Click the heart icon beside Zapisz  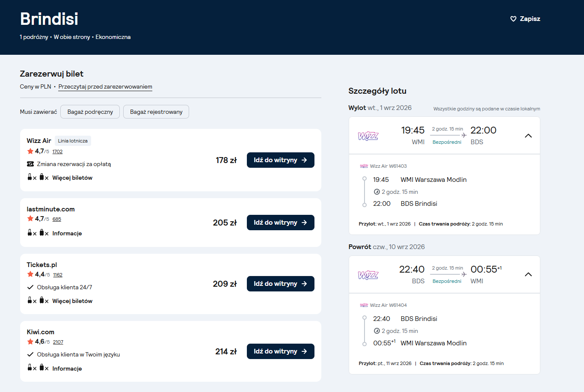513,19
